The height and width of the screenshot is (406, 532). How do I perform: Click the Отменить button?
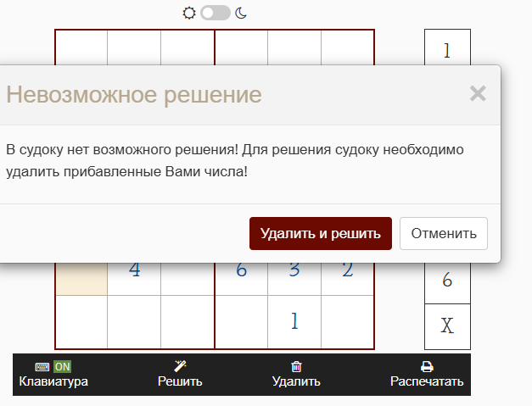click(x=444, y=233)
